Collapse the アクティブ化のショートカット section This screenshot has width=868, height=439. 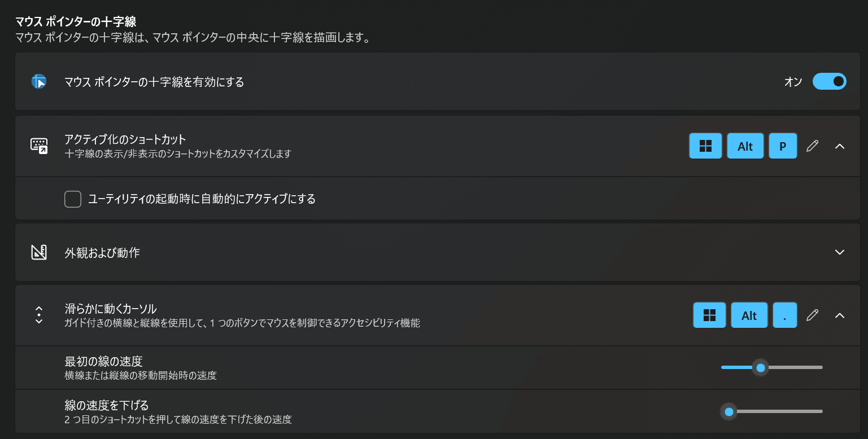[839, 146]
